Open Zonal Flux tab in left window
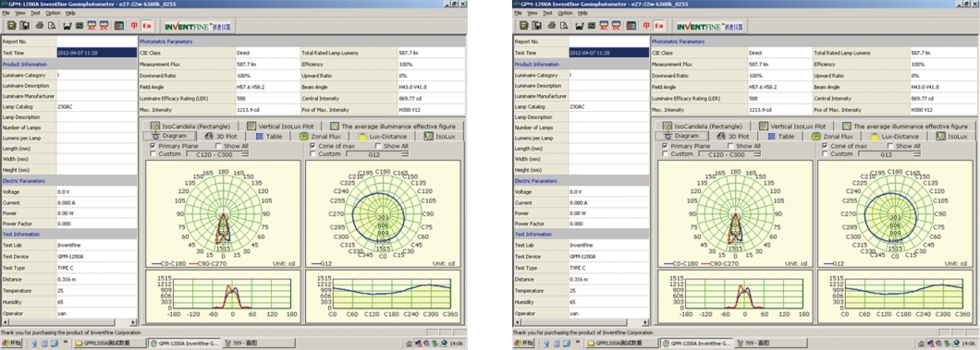 tap(321, 136)
